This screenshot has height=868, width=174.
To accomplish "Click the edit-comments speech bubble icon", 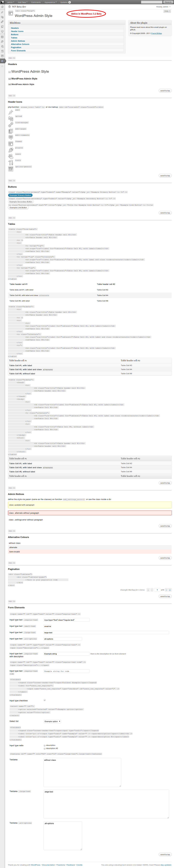I will (x=11, y=138).
